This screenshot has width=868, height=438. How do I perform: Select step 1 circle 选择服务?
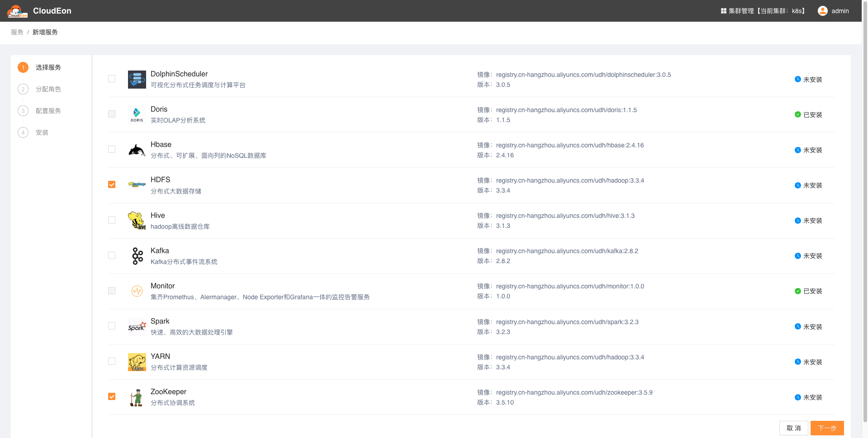tap(23, 67)
